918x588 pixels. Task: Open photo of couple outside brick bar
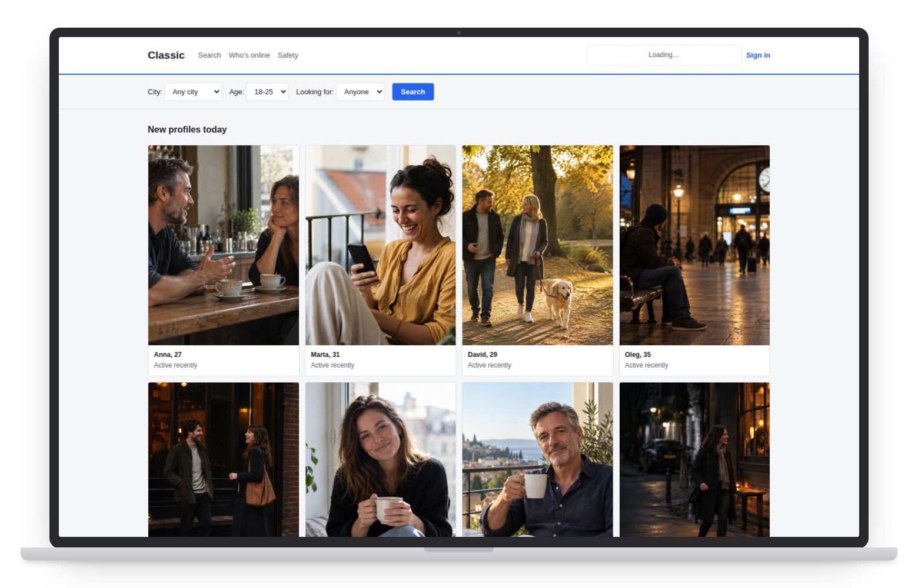(x=224, y=460)
